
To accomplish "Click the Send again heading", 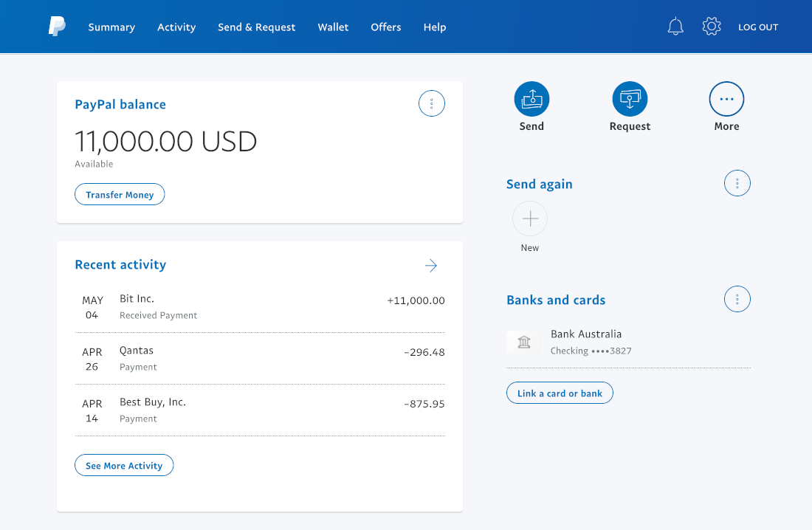I will (x=539, y=185).
